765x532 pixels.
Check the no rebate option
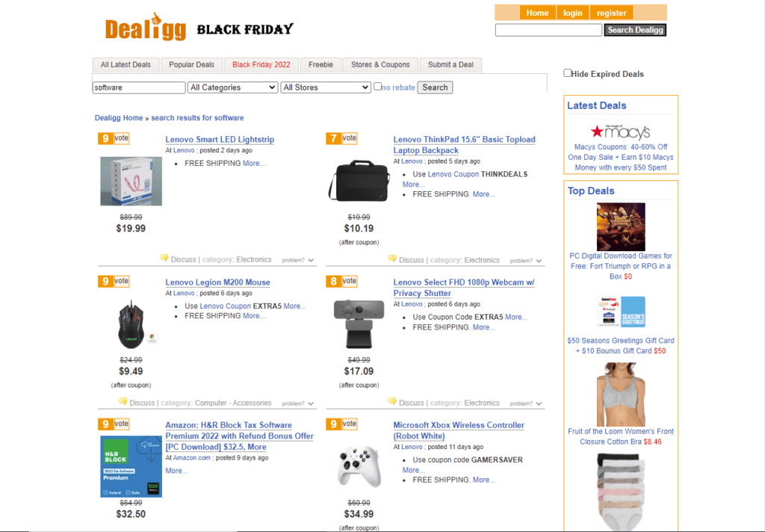click(378, 87)
